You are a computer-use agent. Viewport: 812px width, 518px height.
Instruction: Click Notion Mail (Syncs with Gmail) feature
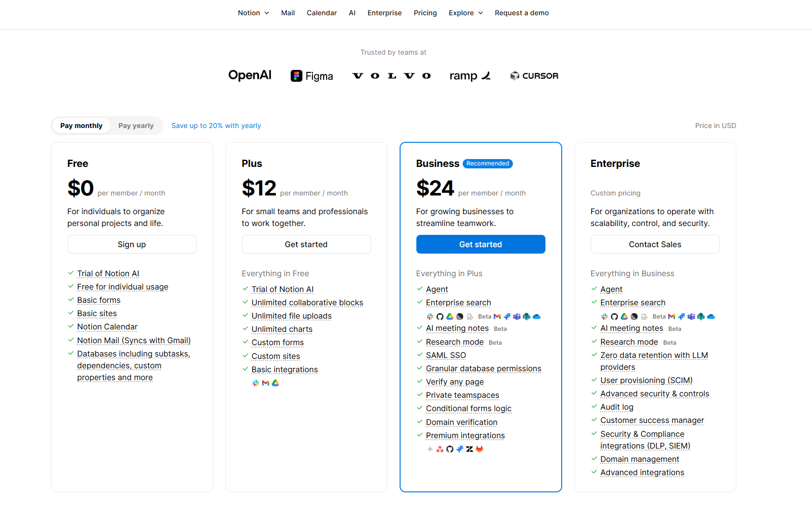click(134, 340)
